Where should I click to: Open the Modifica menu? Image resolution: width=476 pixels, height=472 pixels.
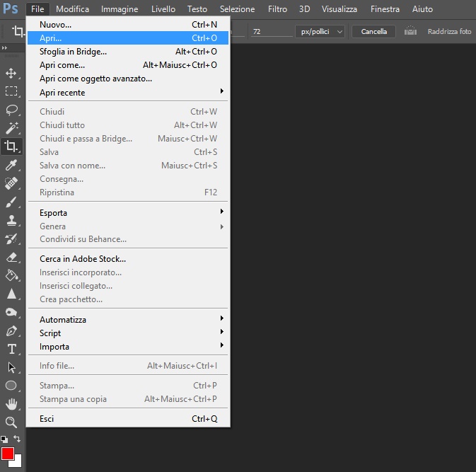(x=72, y=9)
